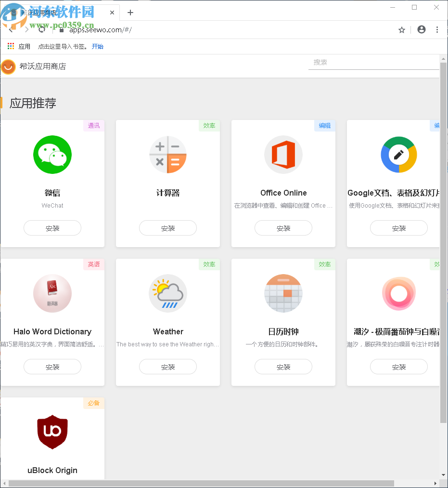Open the pink ring tomato timer icon

point(399,293)
